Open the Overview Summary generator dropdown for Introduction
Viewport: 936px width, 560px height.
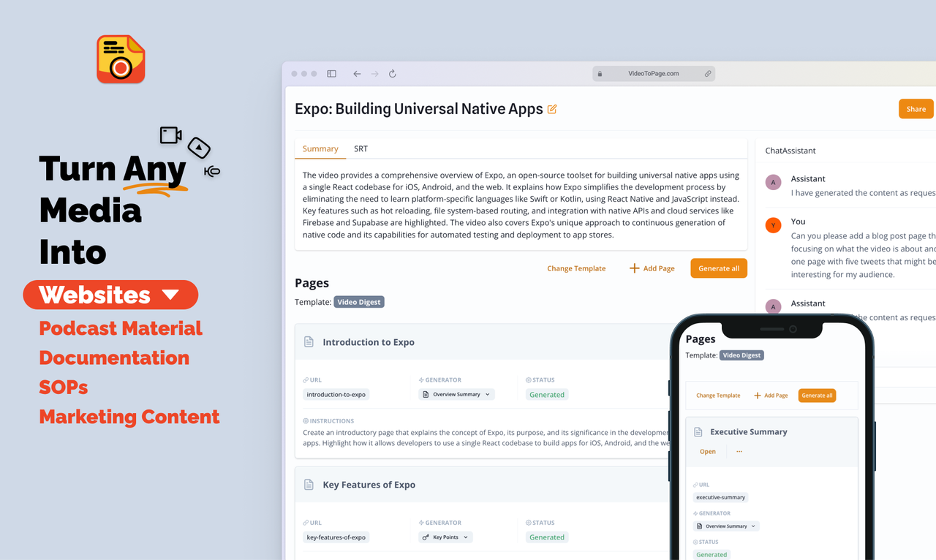[457, 395]
